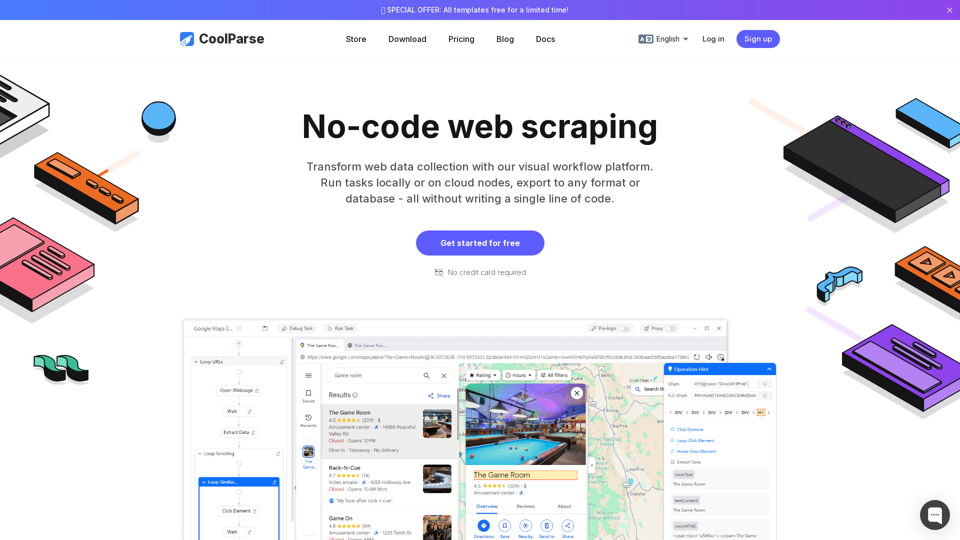
Task: Click Get started for free
Action: 480,243
